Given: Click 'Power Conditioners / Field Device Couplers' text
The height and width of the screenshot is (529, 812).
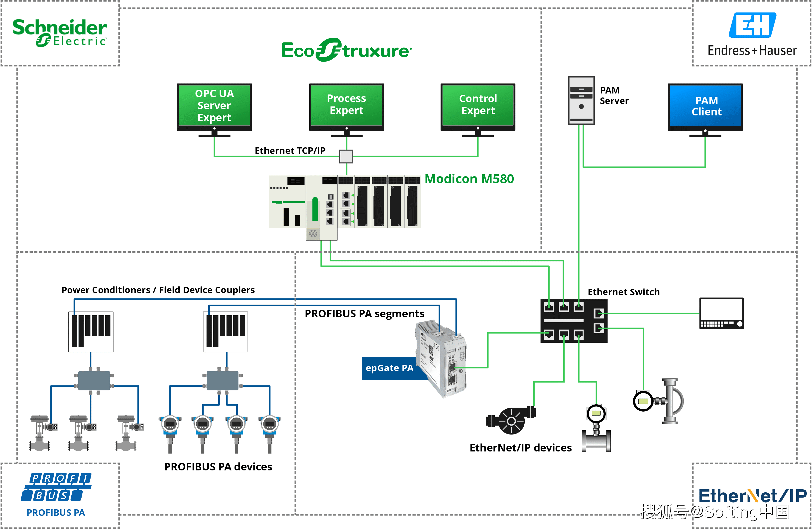Looking at the screenshot, I should pos(158,290).
